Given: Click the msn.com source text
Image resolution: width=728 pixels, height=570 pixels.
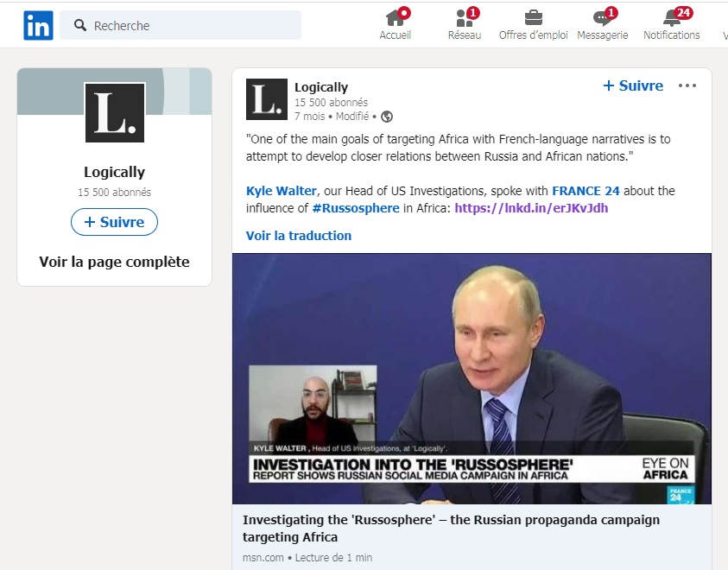Looking at the screenshot, I should [x=263, y=557].
